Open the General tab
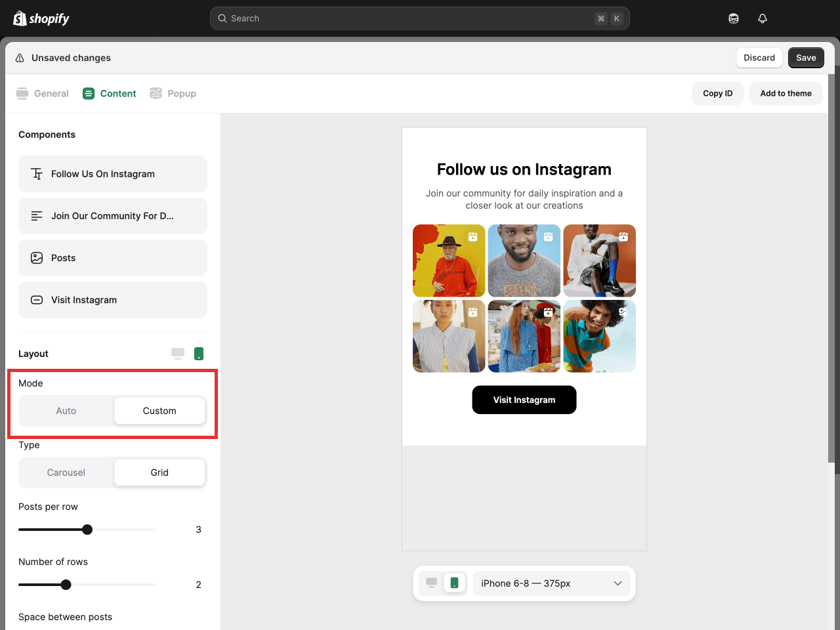The image size is (840, 630). (x=43, y=93)
